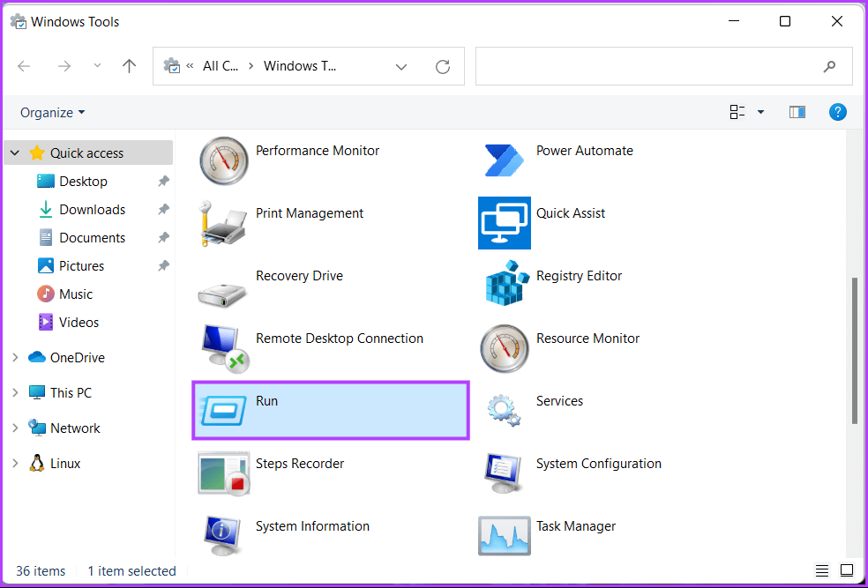Image resolution: width=868 pixels, height=588 pixels.
Task: Navigate back with the left arrow
Action: (x=24, y=66)
